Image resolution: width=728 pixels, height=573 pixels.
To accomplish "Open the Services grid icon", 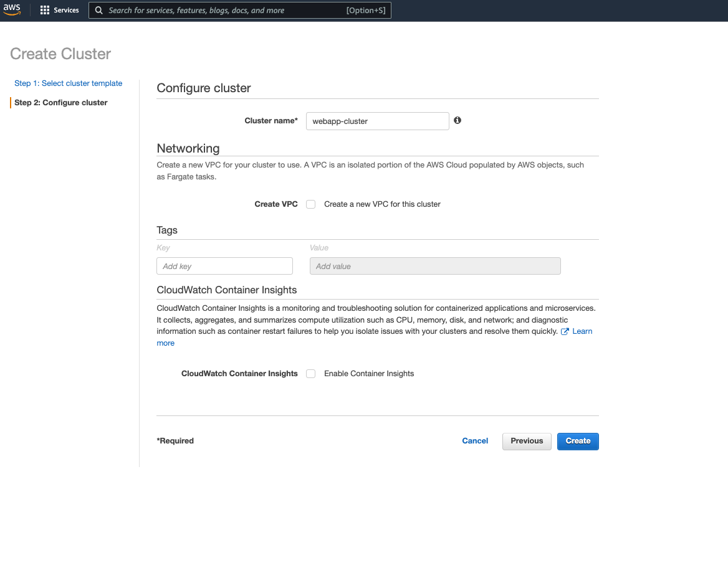I will coord(44,9).
